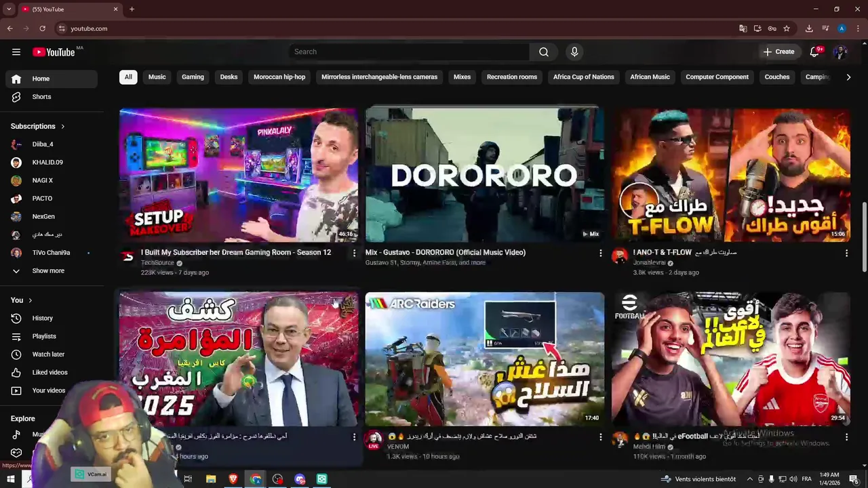Screen dimensions: 868x488
Task: Open Diiba_4 subscription channel
Action: [52, 144]
